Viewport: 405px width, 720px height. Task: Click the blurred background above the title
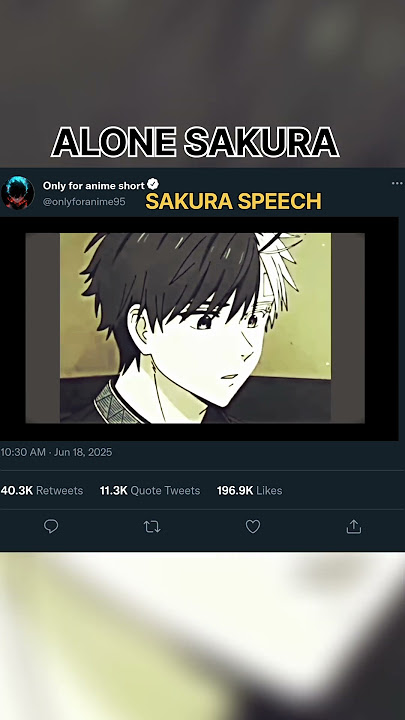tap(202, 60)
